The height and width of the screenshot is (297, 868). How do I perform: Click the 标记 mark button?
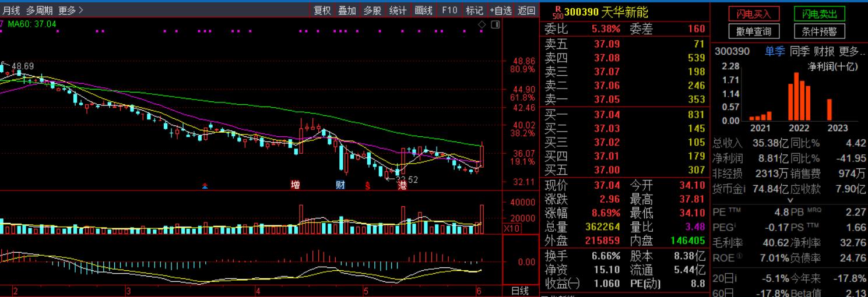475,10
